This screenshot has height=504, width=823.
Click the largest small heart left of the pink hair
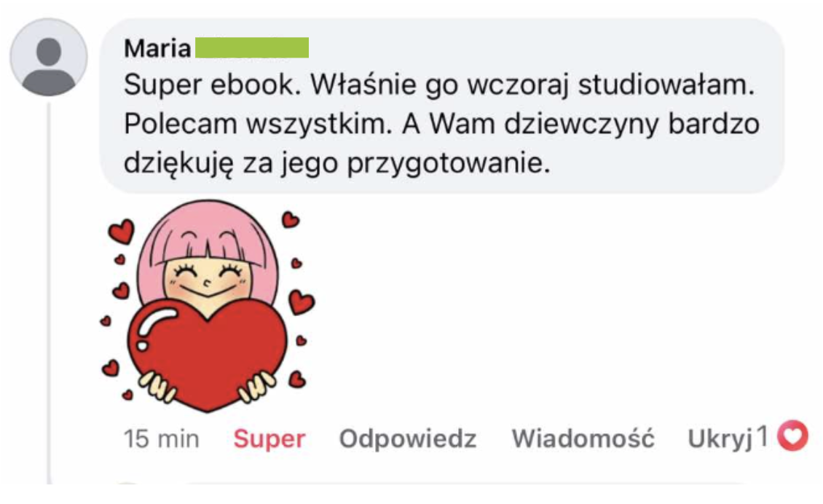coord(122,232)
